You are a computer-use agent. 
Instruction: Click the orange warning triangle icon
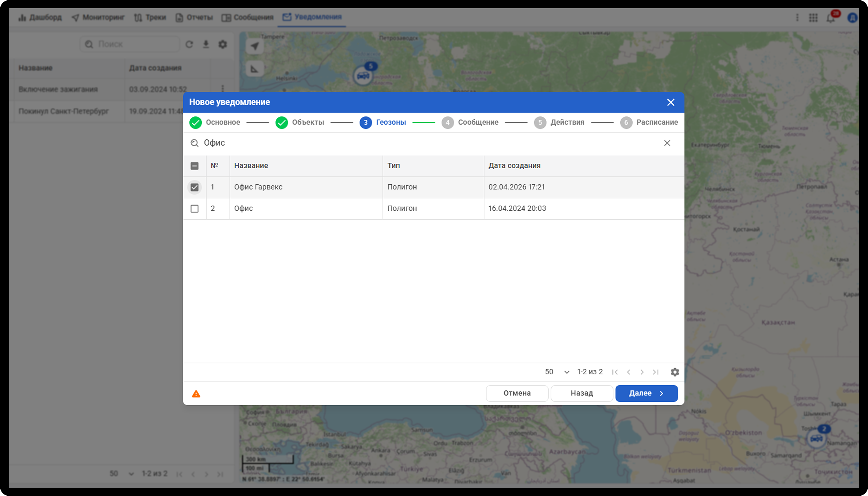click(x=196, y=394)
